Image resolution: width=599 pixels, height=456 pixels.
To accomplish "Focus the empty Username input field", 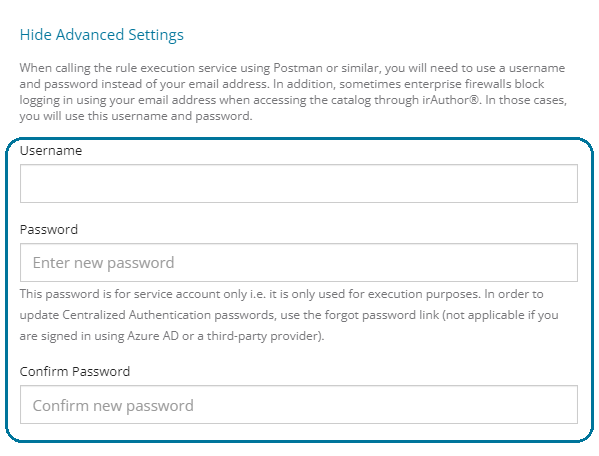I will [299, 183].
